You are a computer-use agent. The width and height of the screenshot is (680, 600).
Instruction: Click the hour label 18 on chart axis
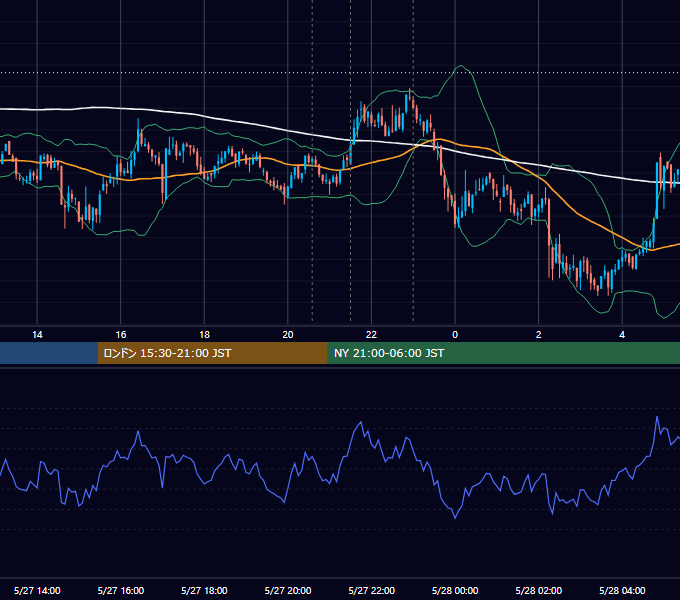coord(204,335)
